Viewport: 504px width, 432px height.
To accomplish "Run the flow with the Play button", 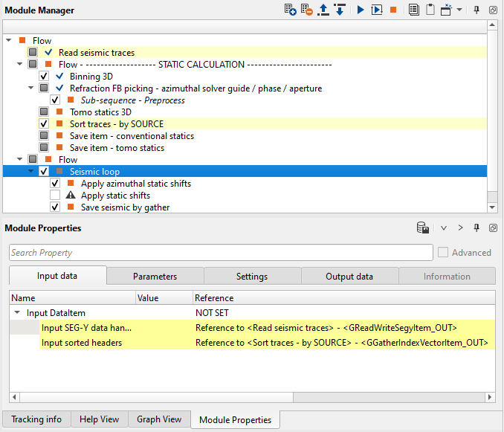I will click(360, 10).
